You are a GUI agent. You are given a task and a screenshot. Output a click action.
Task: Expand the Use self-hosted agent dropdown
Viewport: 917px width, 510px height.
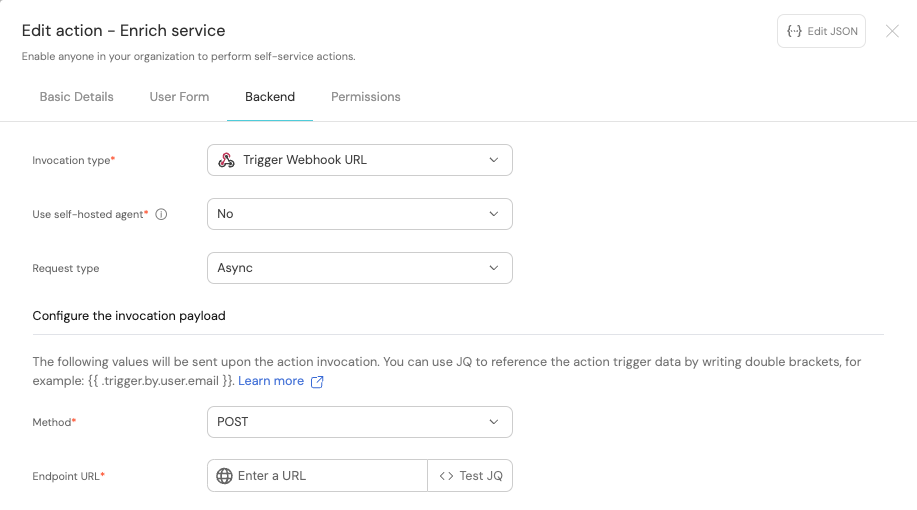[x=359, y=214]
